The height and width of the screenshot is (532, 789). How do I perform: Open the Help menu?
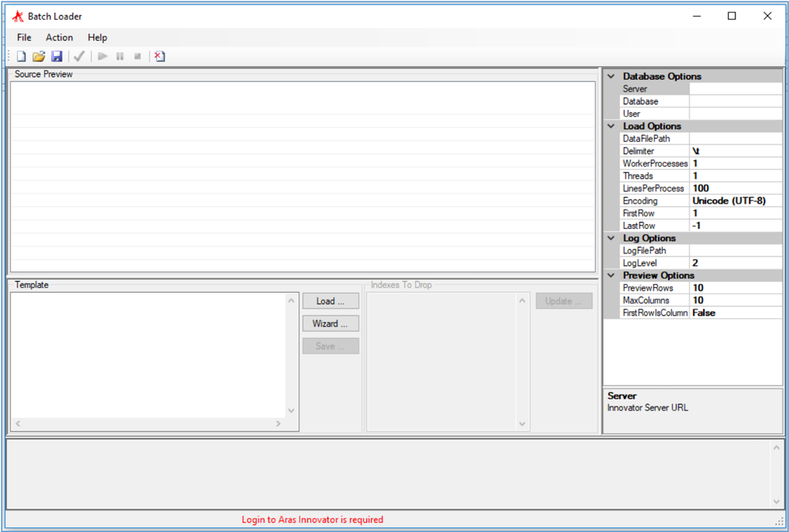(x=97, y=38)
